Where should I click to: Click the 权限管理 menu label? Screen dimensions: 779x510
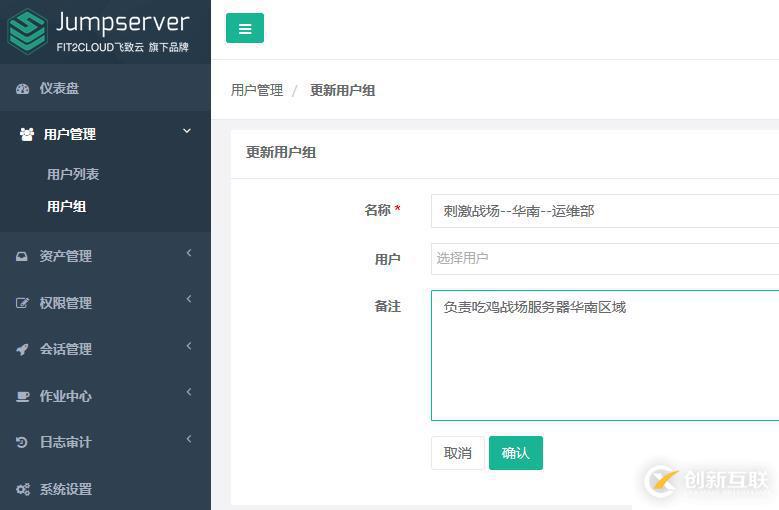[x=66, y=303]
